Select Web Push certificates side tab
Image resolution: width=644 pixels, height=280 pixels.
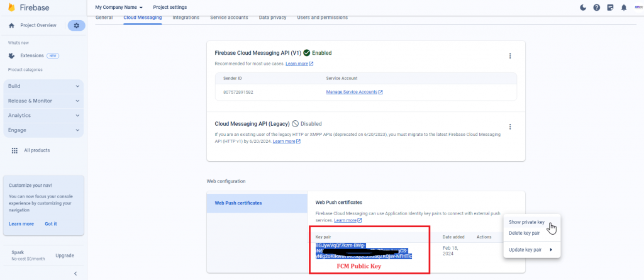257,203
